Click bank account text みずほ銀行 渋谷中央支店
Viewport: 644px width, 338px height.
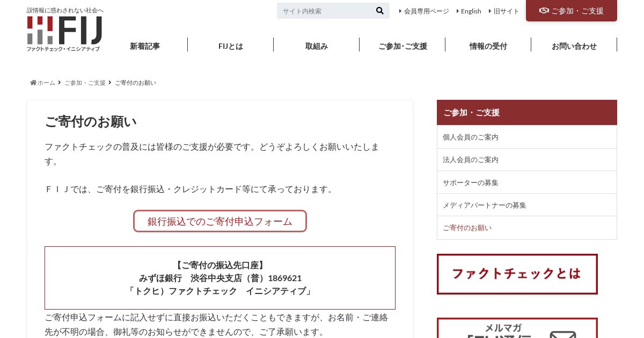220,278
